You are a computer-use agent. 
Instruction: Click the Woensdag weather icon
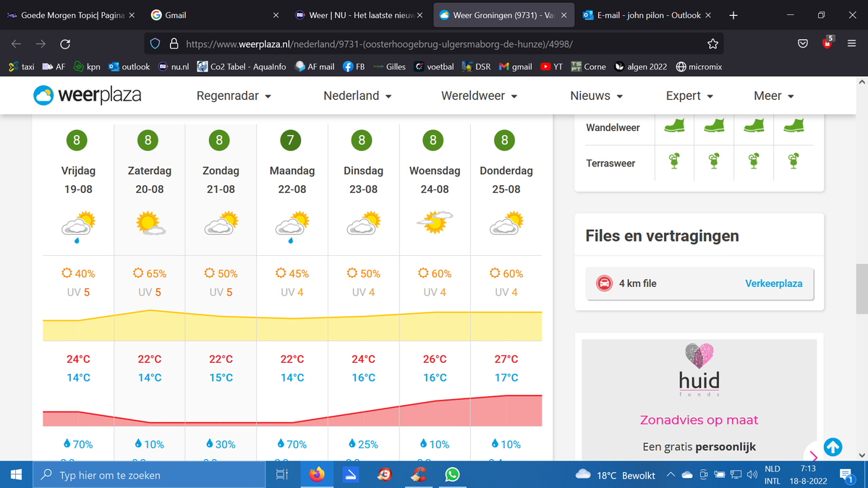(435, 223)
